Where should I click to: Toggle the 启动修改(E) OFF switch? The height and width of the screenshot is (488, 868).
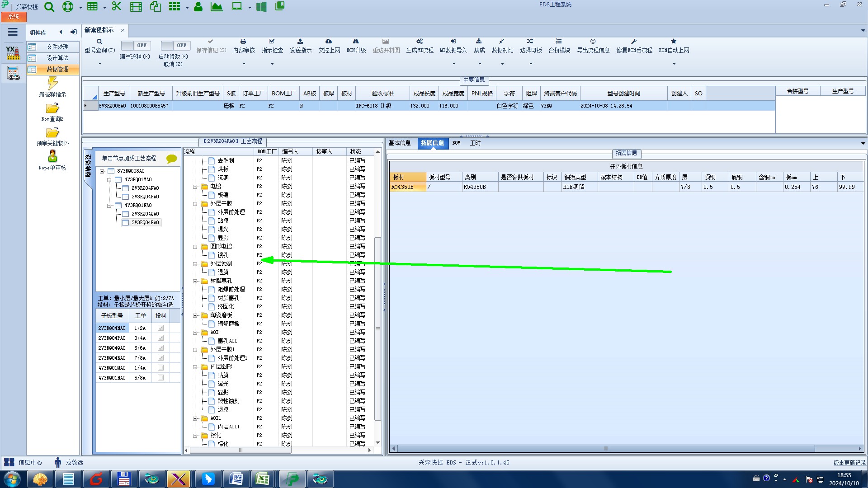coord(175,45)
